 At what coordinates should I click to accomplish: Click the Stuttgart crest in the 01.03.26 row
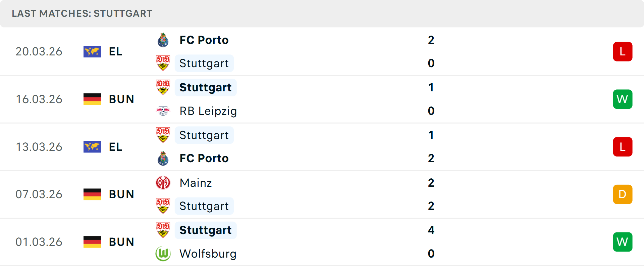[x=163, y=230]
